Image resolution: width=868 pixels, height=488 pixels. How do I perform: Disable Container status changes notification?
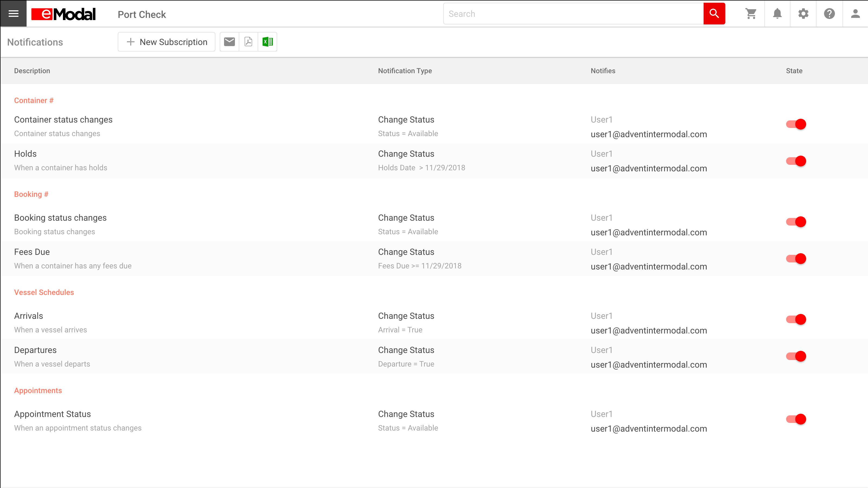796,124
